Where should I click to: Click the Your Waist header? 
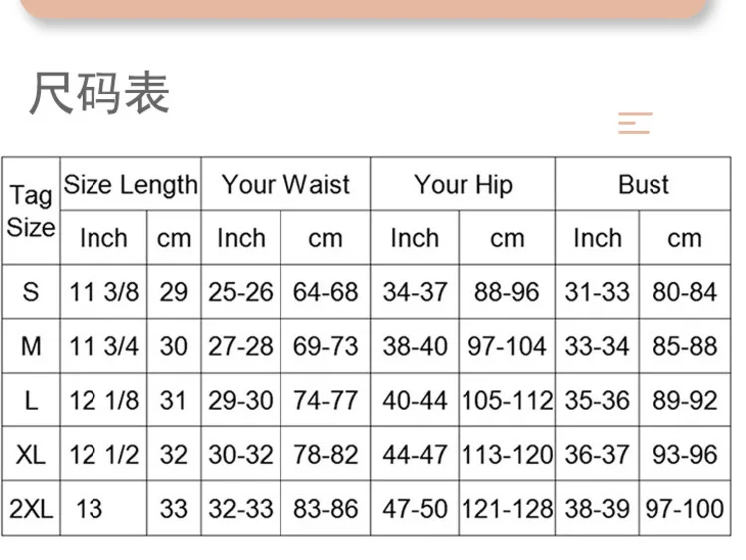tap(285, 184)
